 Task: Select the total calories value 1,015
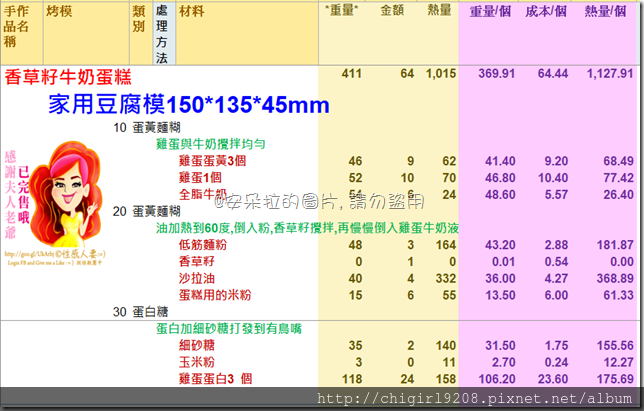tap(441, 73)
